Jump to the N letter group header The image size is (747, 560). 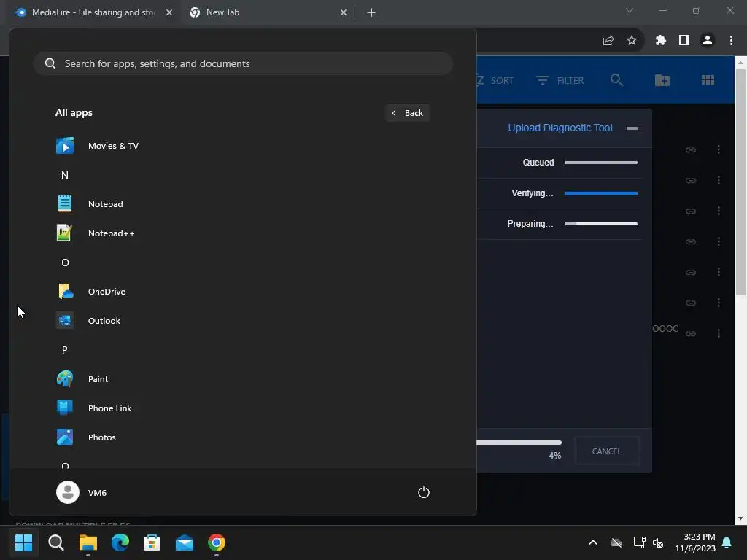tap(65, 175)
